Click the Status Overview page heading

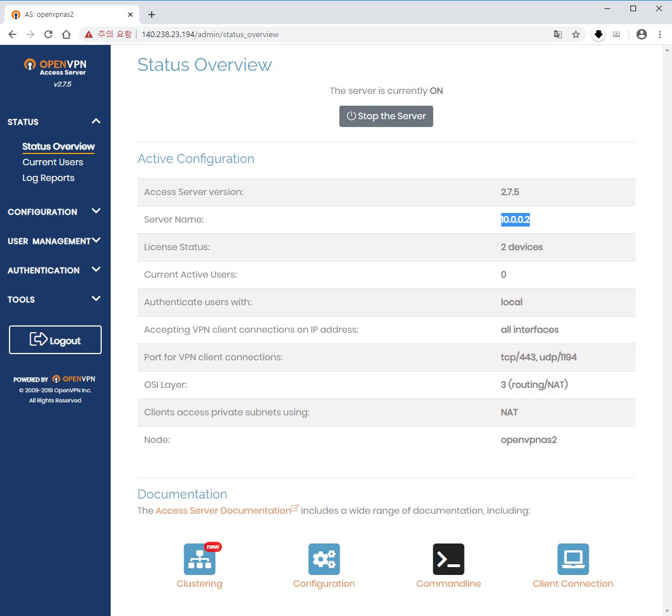205,65
